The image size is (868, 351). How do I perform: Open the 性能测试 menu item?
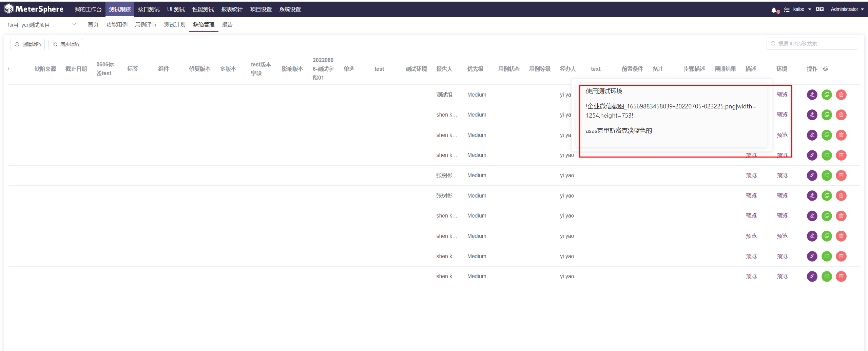pos(202,9)
